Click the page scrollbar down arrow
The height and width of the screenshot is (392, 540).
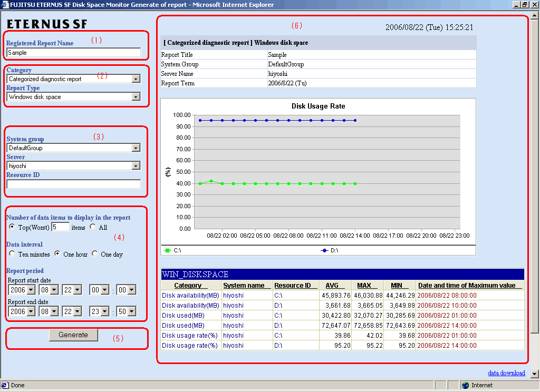pyautogui.click(x=535, y=374)
